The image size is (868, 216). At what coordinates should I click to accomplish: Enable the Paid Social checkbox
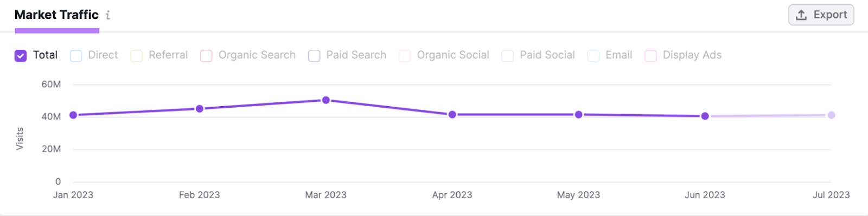508,55
